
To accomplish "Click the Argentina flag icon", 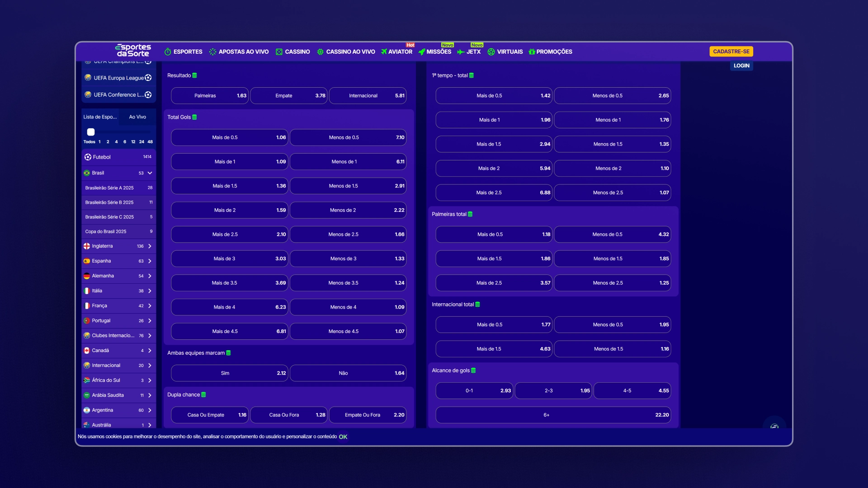I will pos(87,410).
